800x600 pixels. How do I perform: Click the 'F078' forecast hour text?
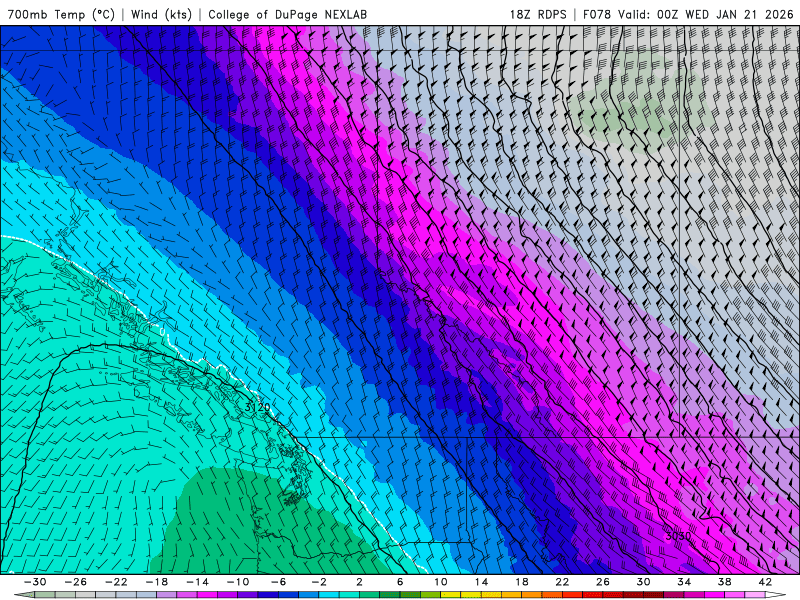click(597, 14)
